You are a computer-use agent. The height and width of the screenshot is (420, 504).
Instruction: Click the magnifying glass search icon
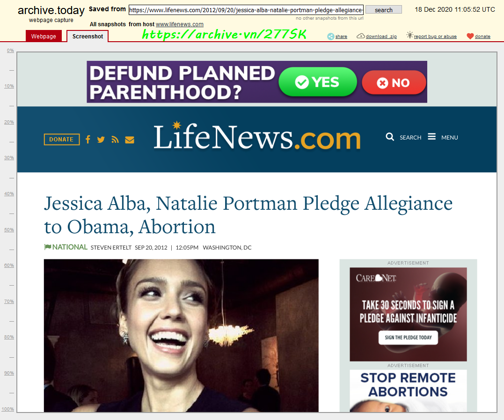(390, 137)
